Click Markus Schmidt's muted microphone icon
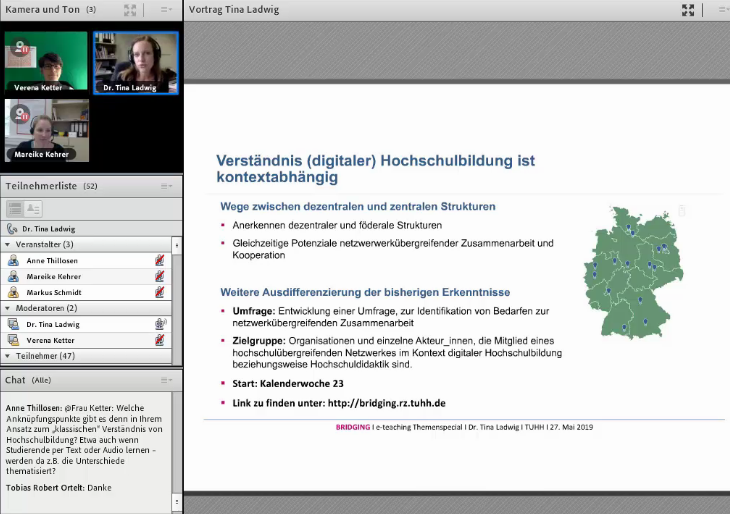730x514 pixels. click(159, 292)
